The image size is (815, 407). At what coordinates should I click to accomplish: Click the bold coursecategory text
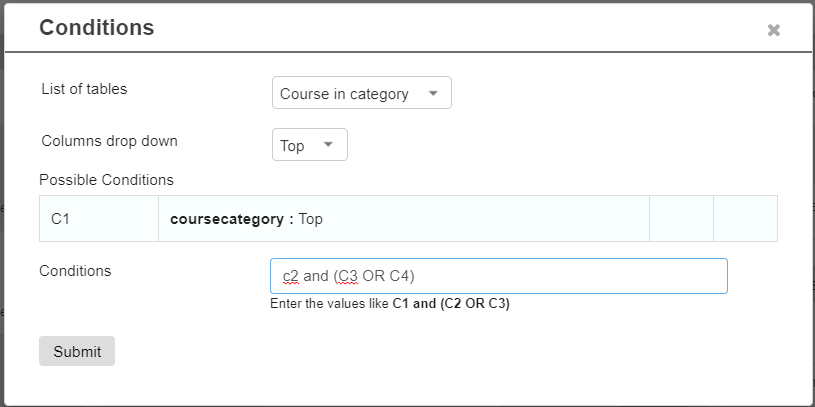click(x=227, y=219)
